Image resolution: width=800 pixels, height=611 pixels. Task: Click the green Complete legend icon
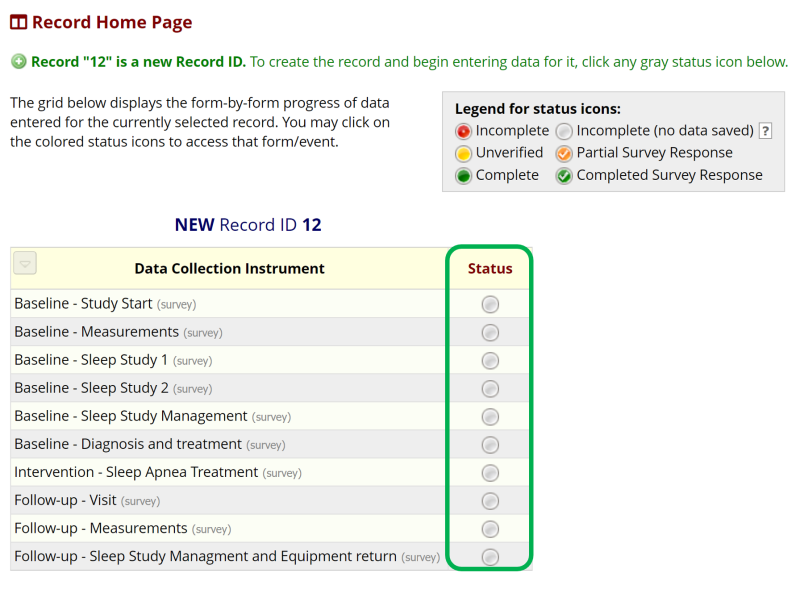(461, 174)
